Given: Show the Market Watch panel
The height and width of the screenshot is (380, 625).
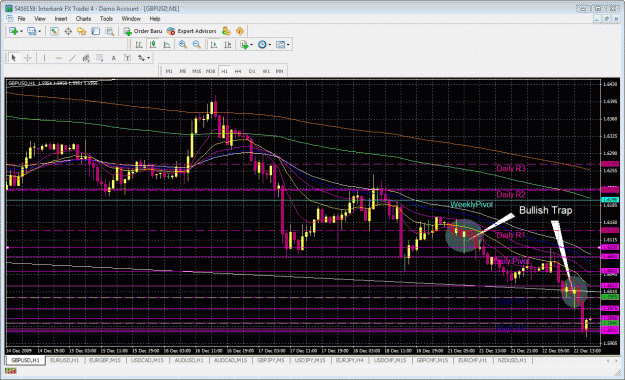Looking at the screenshot, I should point(54,31).
